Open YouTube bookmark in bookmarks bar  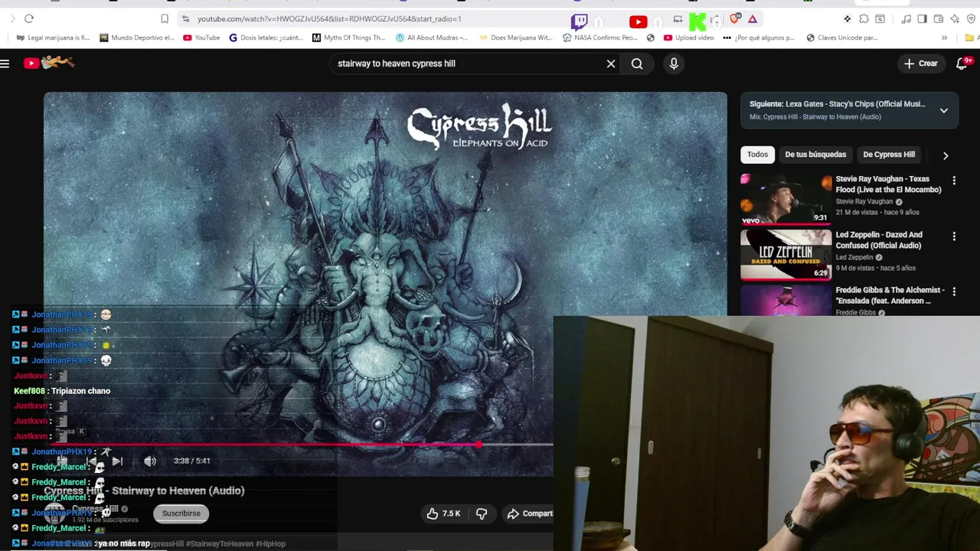[x=201, y=37]
